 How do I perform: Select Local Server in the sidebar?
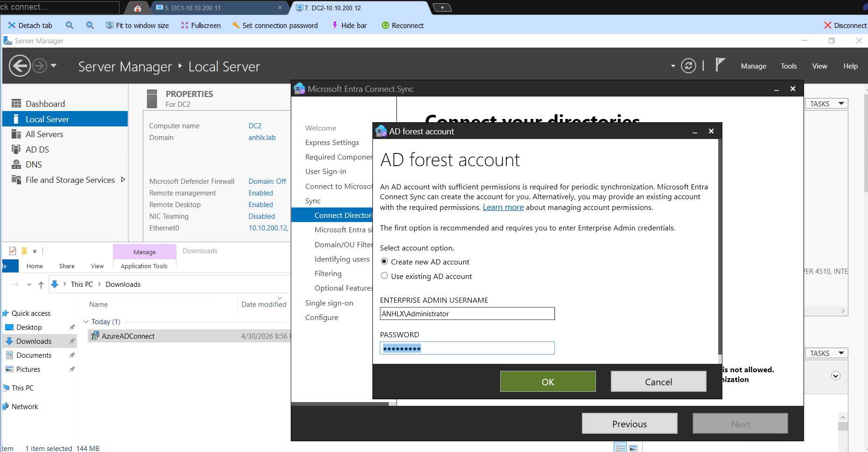tap(65, 119)
